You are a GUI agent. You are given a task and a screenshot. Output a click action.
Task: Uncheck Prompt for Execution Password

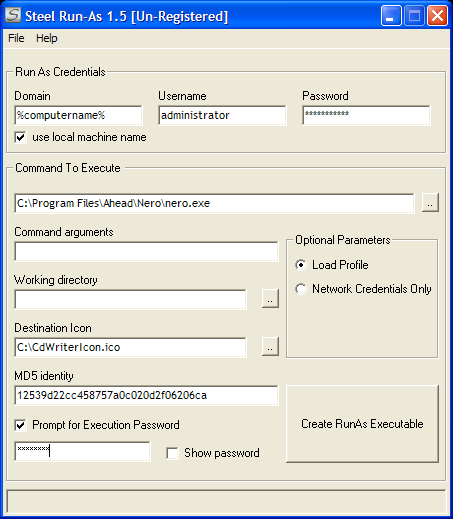pos(20,425)
